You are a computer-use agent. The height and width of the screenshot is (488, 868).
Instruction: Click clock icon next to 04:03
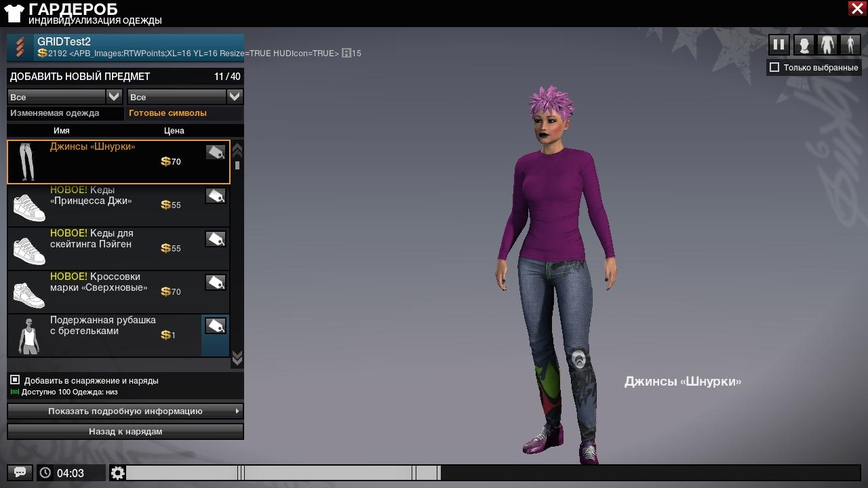click(45, 472)
